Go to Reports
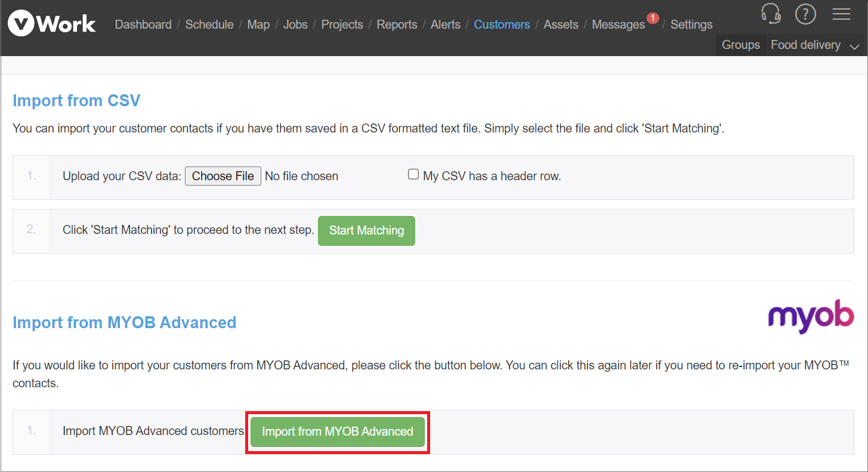The width and height of the screenshot is (868, 472). click(397, 24)
